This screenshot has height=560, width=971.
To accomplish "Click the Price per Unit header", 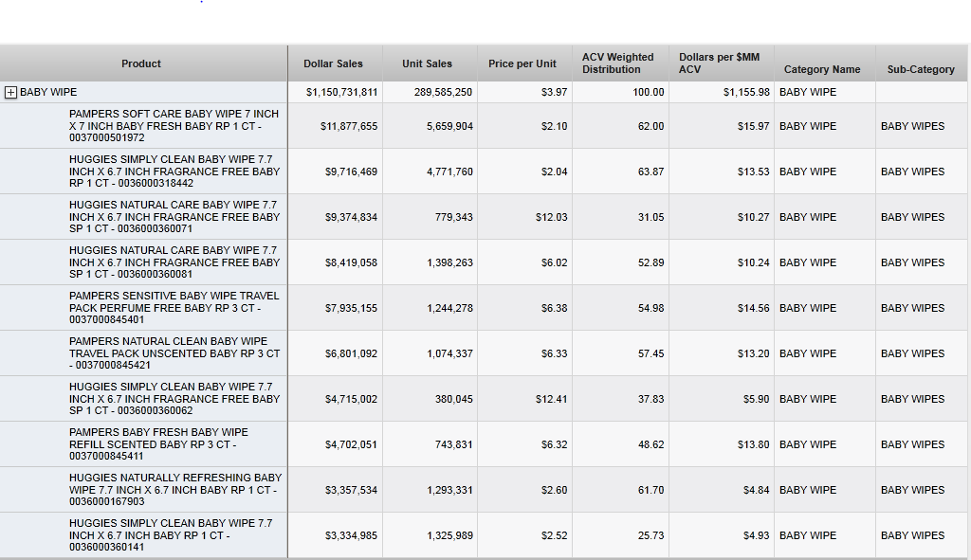I will pyautogui.click(x=522, y=63).
